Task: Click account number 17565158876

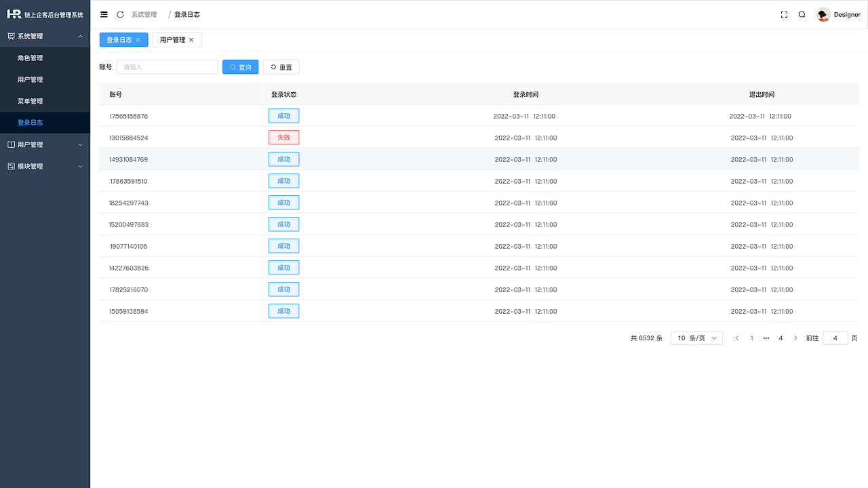Action: coord(128,116)
